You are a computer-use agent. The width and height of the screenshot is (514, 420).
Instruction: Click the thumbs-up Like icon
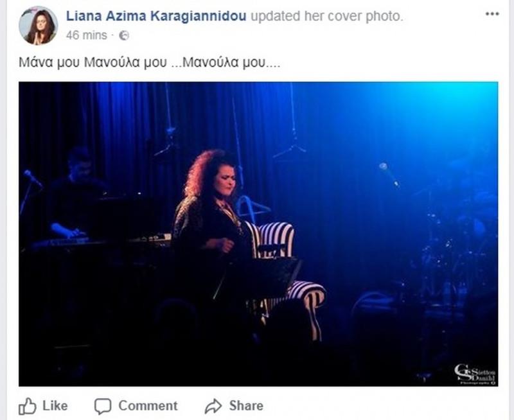click(x=27, y=407)
